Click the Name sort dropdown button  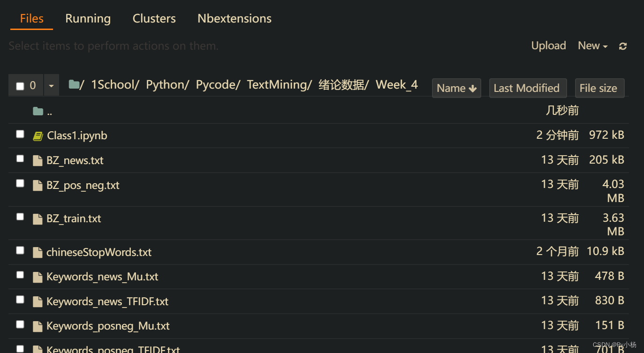tap(456, 88)
